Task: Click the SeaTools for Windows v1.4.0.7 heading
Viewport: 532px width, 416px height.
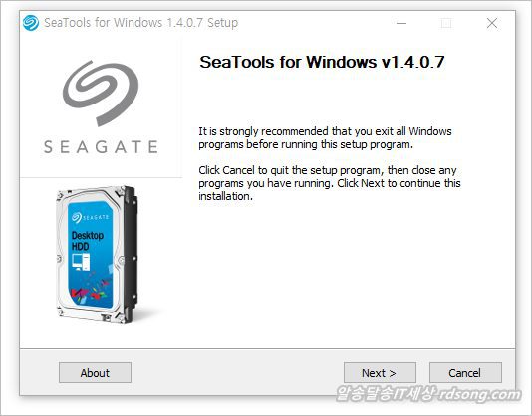Action: click(322, 62)
